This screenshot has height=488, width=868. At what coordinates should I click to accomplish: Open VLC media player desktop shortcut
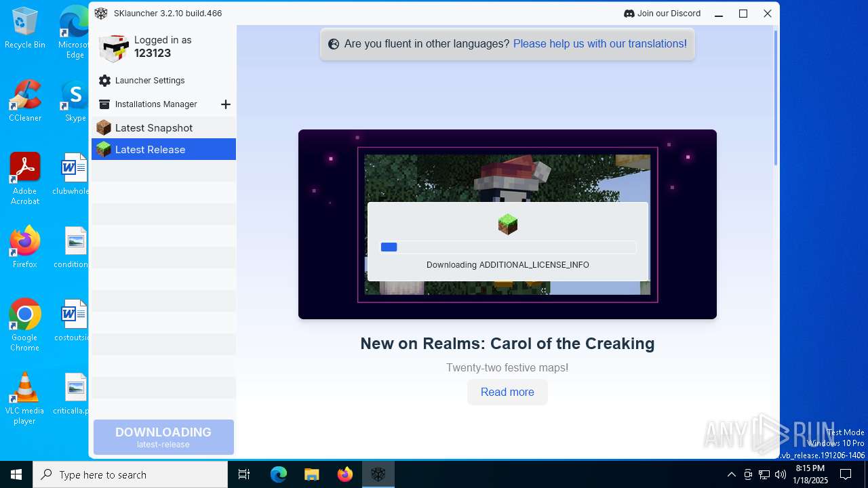[x=25, y=399]
